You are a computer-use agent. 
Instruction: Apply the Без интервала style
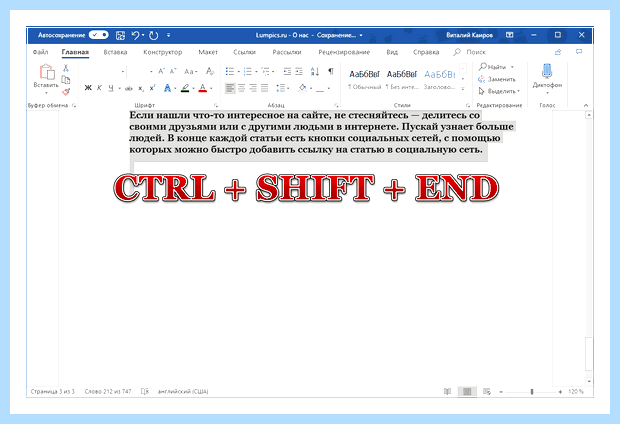click(x=402, y=79)
